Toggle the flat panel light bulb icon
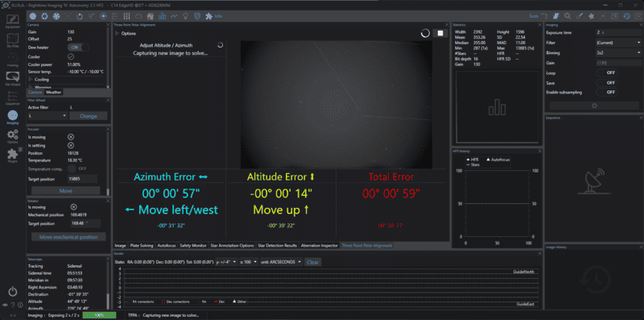 [186, 16]
